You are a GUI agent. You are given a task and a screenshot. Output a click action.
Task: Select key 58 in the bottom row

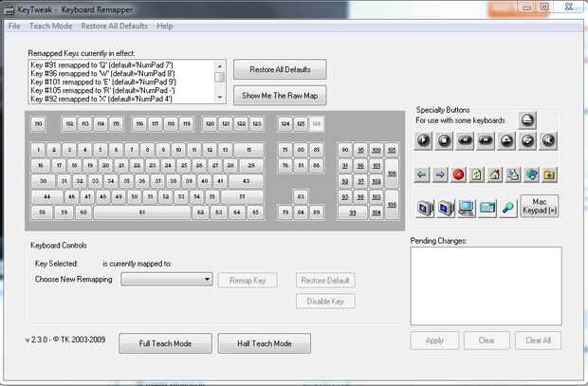[42, 212]
